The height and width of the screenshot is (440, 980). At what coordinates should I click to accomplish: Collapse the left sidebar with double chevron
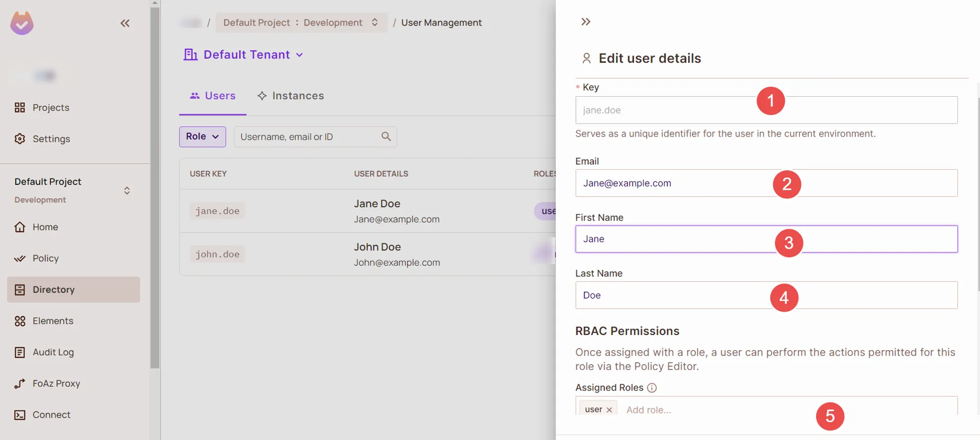click(x=125, y=23)
